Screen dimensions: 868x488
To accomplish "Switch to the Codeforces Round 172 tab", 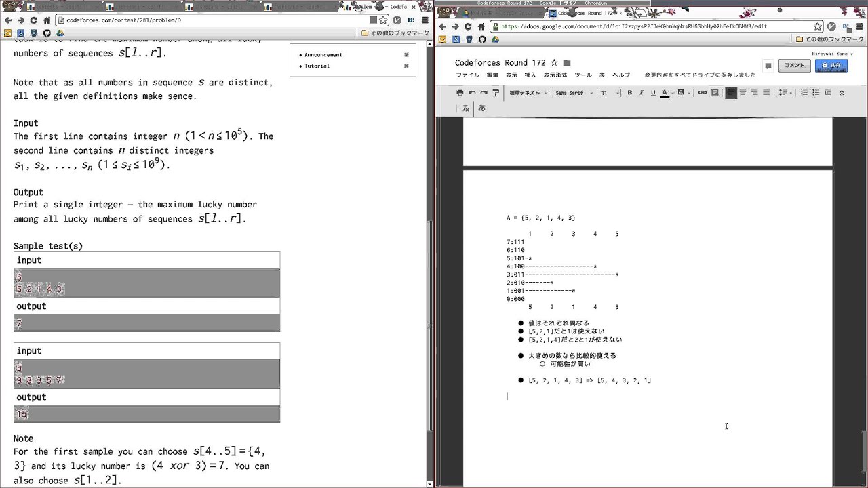I will 585,13.
